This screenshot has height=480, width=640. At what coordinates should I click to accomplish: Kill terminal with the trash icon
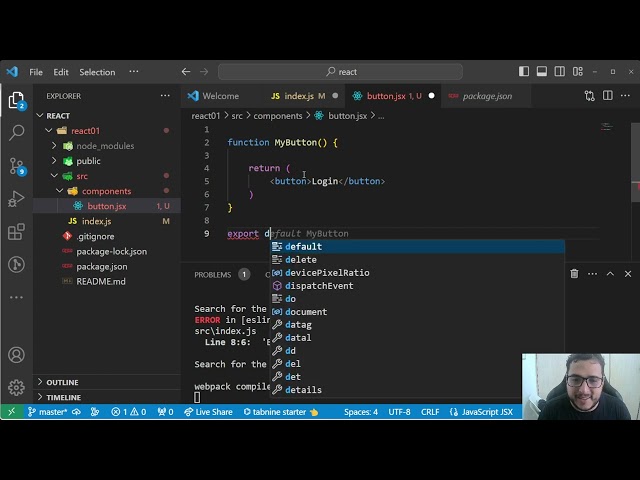(x=574, y=273)
